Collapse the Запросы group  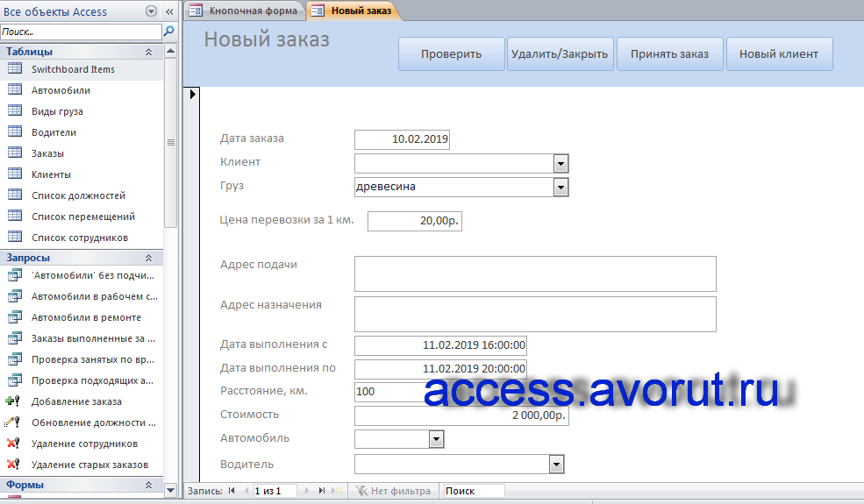[148, 258]
